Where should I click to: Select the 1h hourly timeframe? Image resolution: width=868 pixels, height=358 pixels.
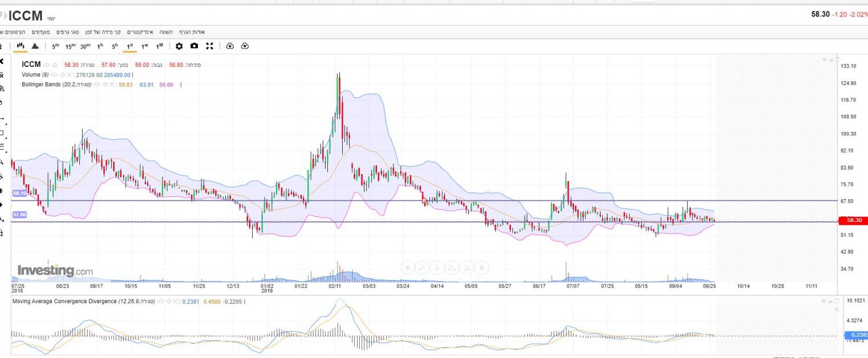click(x=100, y=46)
